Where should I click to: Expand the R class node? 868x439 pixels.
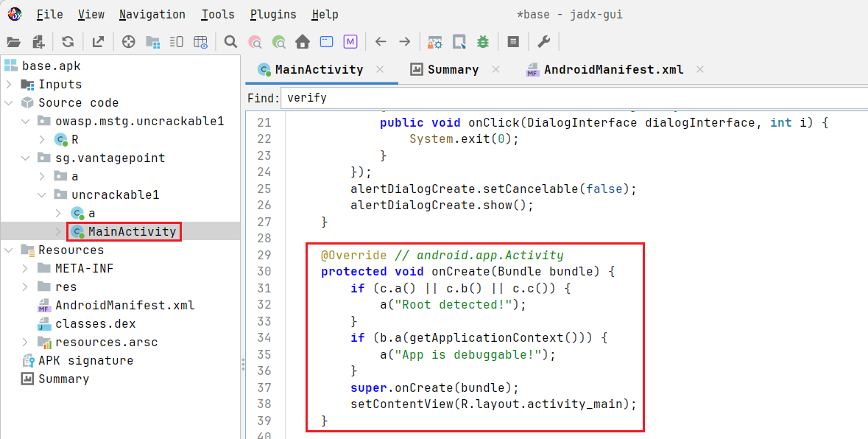point(42,139)
